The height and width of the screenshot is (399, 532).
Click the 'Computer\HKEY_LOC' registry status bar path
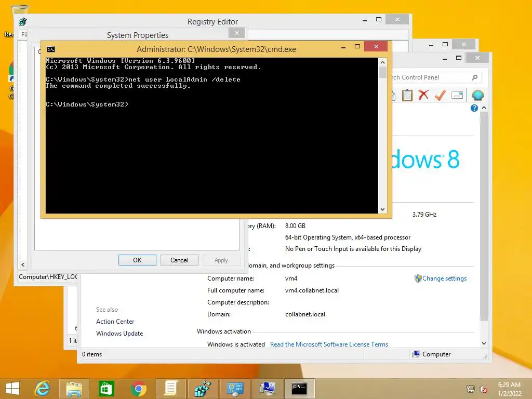click(48, 277)
